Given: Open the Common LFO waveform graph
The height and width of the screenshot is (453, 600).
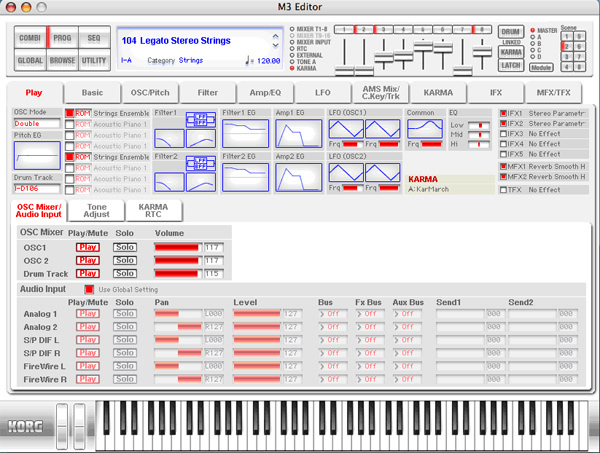Looking at the screenshot, I should tap(425, 129).
